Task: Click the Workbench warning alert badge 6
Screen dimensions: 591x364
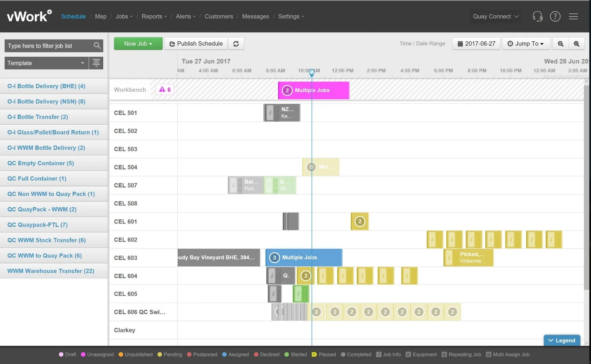Action: click(x=165, y=90)
